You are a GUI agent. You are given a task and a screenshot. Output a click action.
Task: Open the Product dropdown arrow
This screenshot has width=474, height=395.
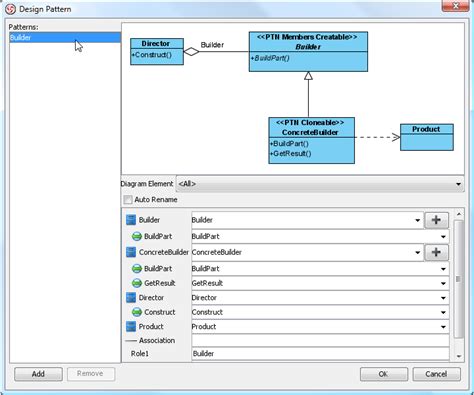(x=443, y=327)
